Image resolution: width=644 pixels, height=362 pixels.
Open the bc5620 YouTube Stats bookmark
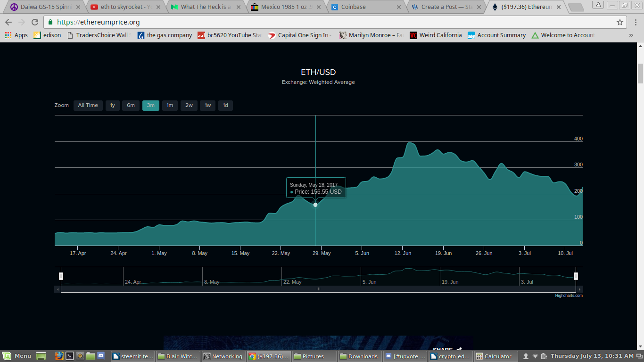[x=230, y=35]
